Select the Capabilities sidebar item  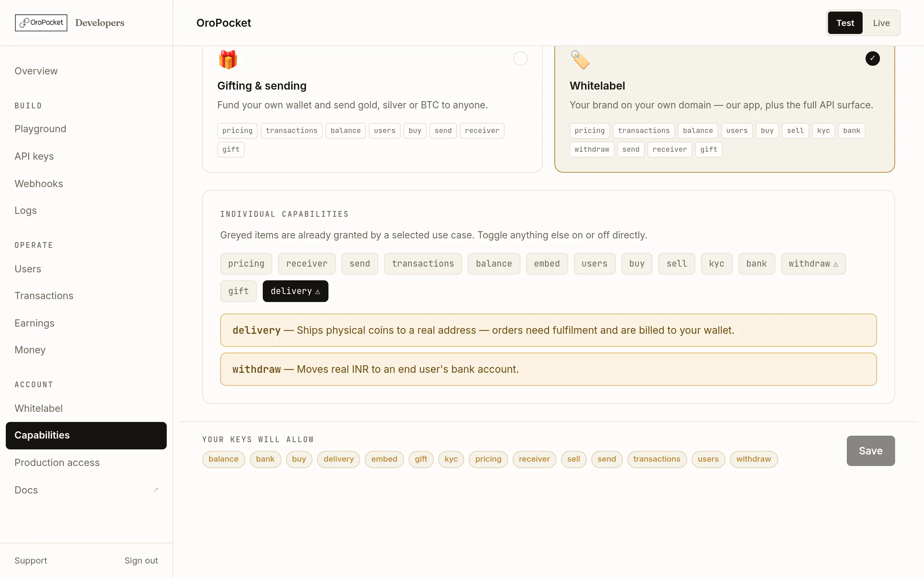pyautogui.click(x=86, y=435)
